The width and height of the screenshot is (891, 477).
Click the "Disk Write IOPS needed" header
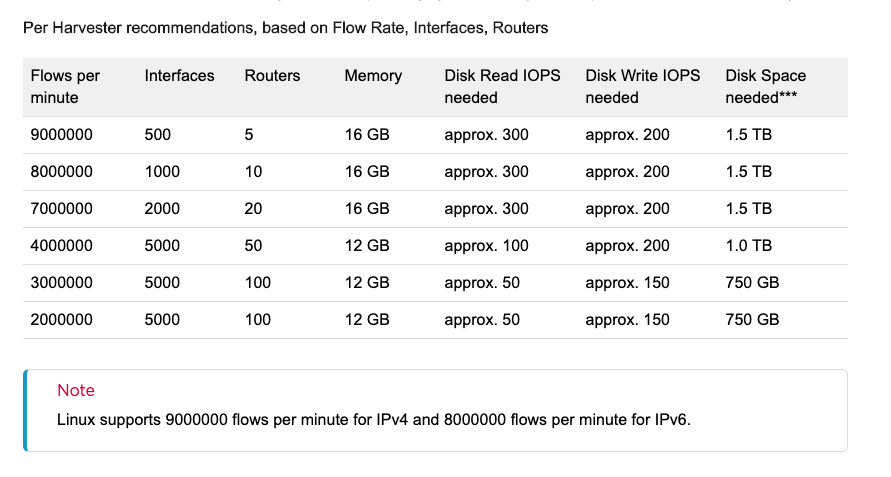click(642, 86)
